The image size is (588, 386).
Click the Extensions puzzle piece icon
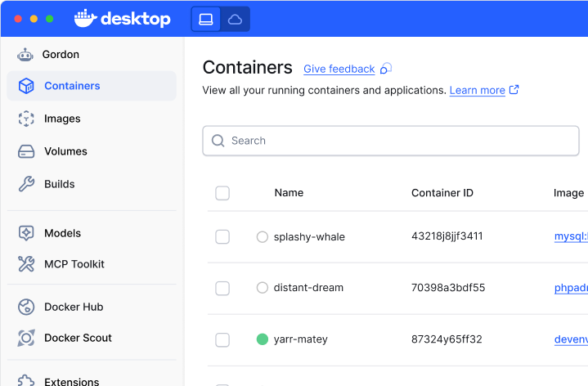pyautogui.click(x=26, y=380)
